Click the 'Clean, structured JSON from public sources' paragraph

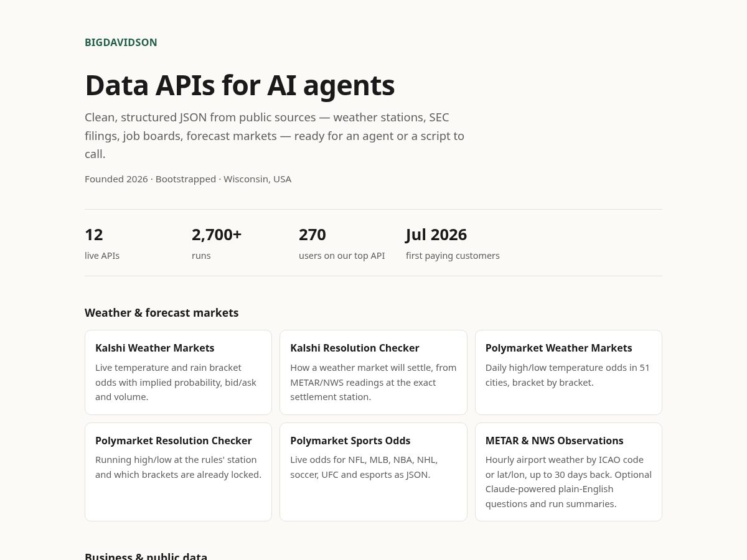tap(275, 136)
